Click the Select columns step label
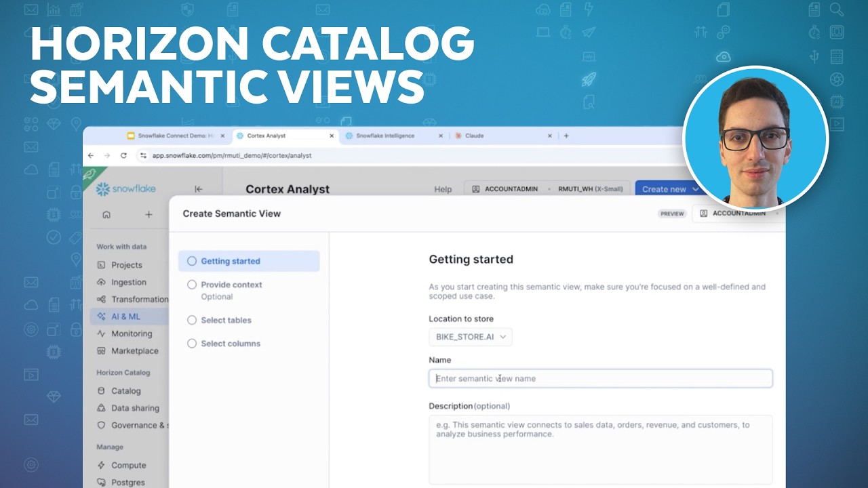This screenshot has width=868, height=488. pyautogui.click(x=231, y=344)
